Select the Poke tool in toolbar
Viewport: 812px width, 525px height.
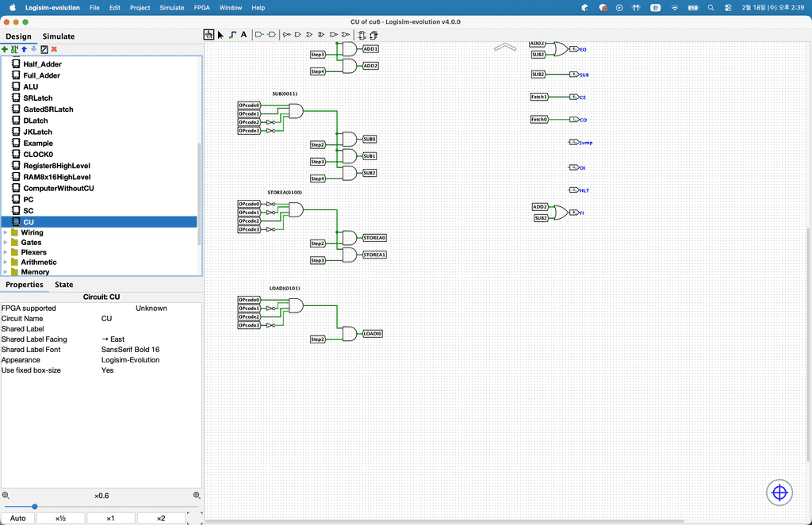(x=209, y=35)
